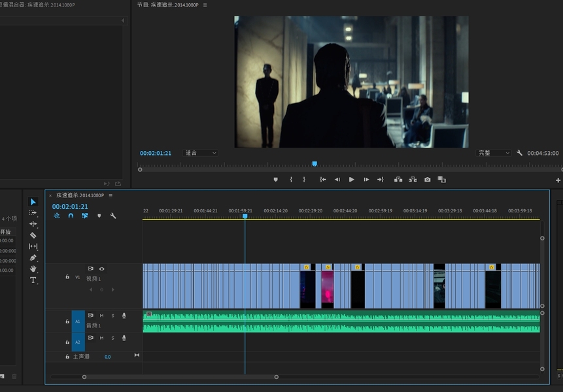Open timeline display settings wrench
Screen dimensions: 563x392
pyautogui.click(x=113, y=216)
